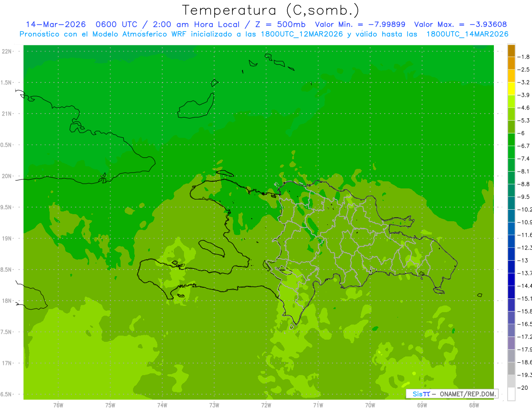
Task: Click the 75W longitude axis label
Action: (110, 405)
